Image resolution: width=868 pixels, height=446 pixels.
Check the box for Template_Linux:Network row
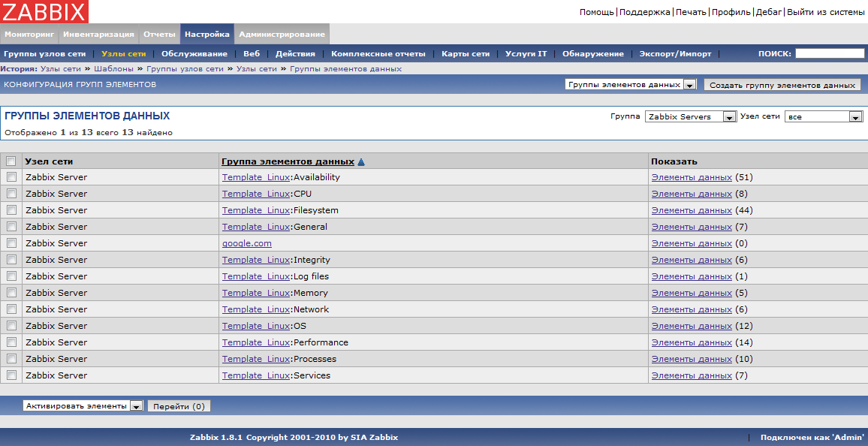click(x=11, y=309)
